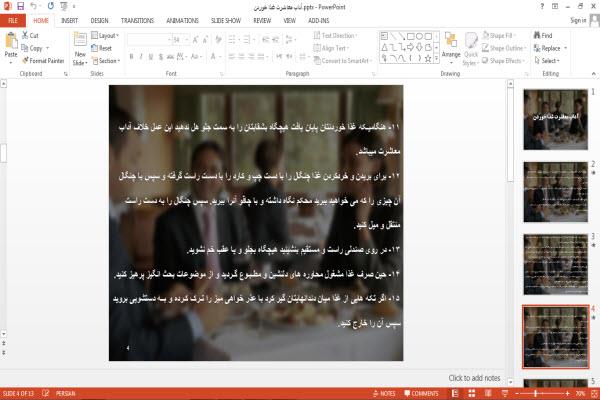Expand Shape Fill dropdown
600x400 pixels.
[499, 35]
